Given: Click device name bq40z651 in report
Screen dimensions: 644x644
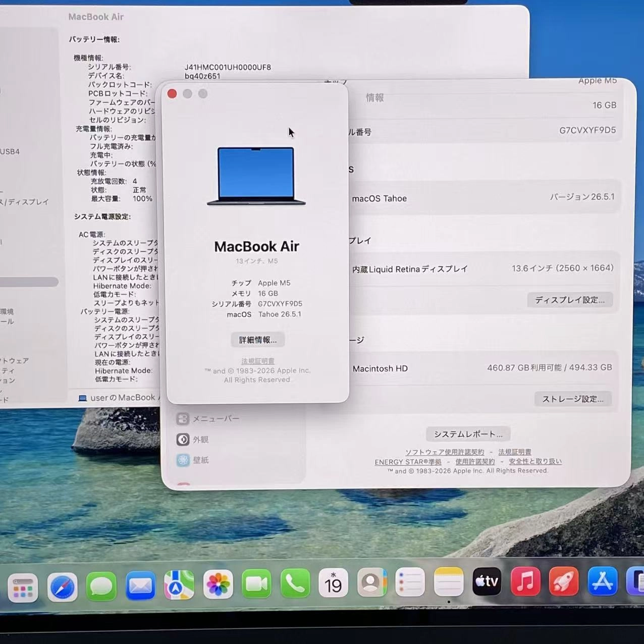Looking at the screenshot, I should (x=202, y=76).
